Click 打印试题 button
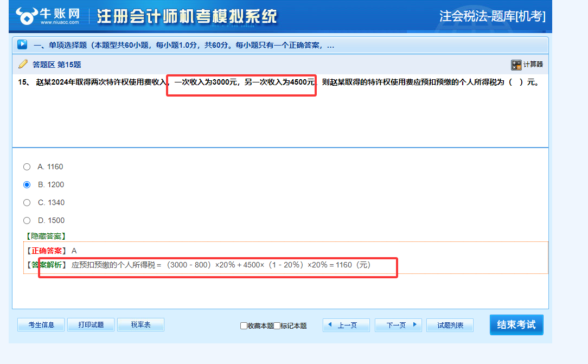 click(91, 324)
